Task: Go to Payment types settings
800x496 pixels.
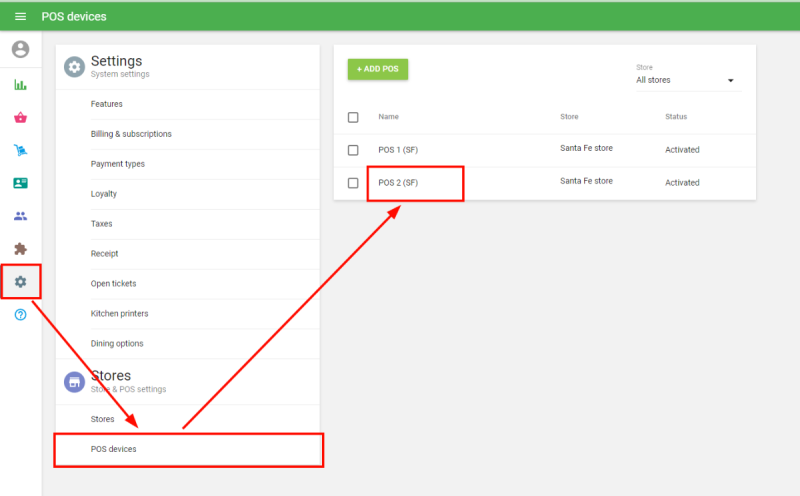Action: [x=118, y=164]
